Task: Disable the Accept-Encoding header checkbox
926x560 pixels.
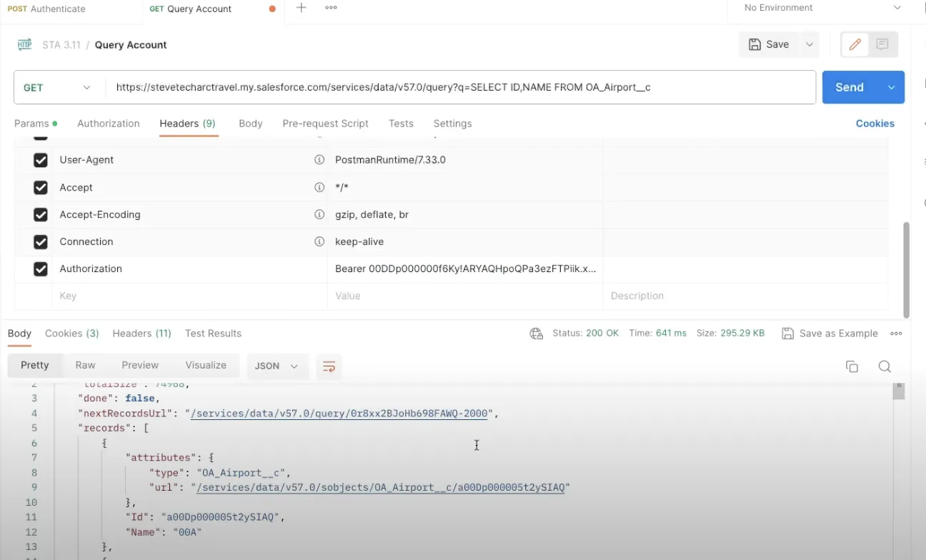Action: pos(41,214)
